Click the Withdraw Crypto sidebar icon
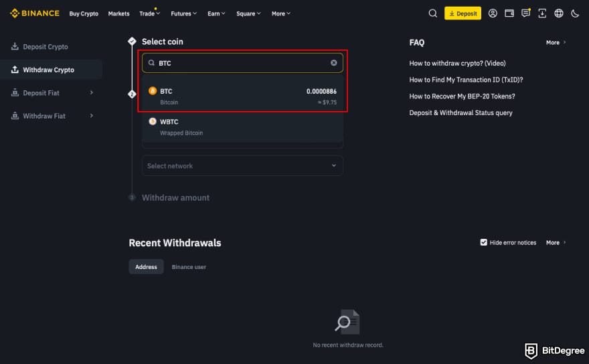Screen dimensions: 589x364 [15, 70]
